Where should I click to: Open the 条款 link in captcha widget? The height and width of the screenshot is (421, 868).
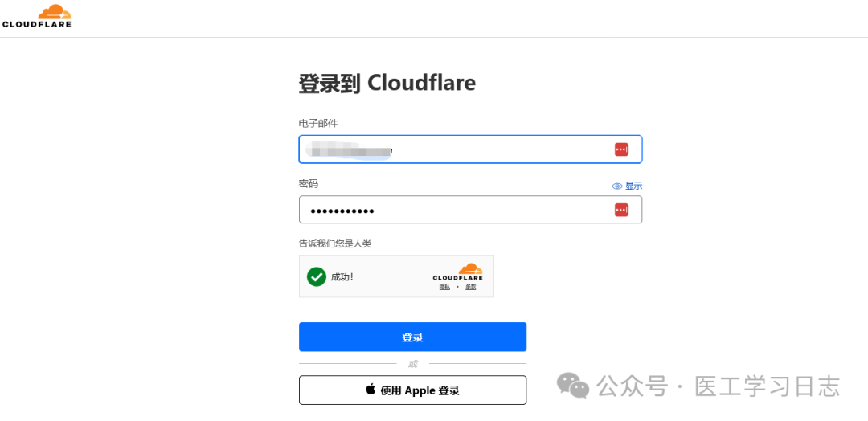(470, 287)
